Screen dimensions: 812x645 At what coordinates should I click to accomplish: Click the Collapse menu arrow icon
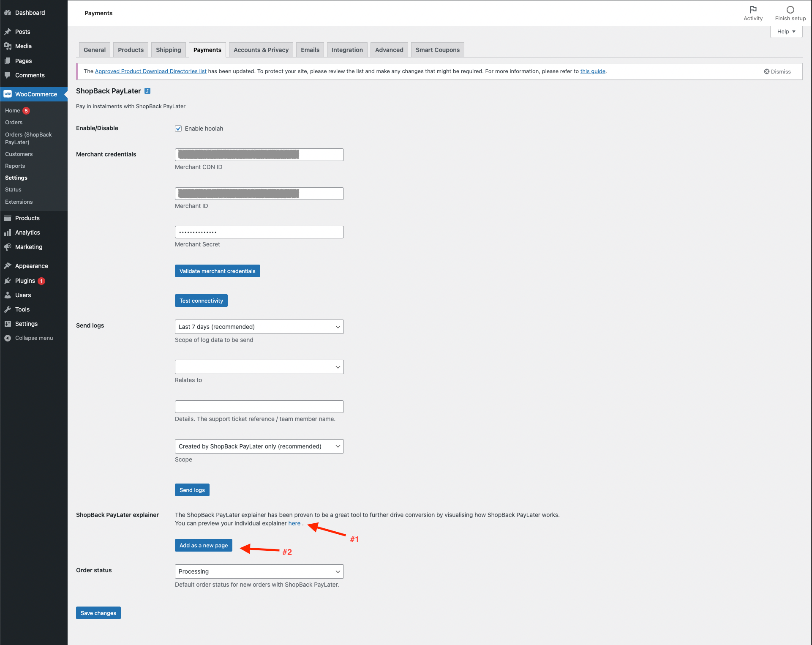(8, 338)
